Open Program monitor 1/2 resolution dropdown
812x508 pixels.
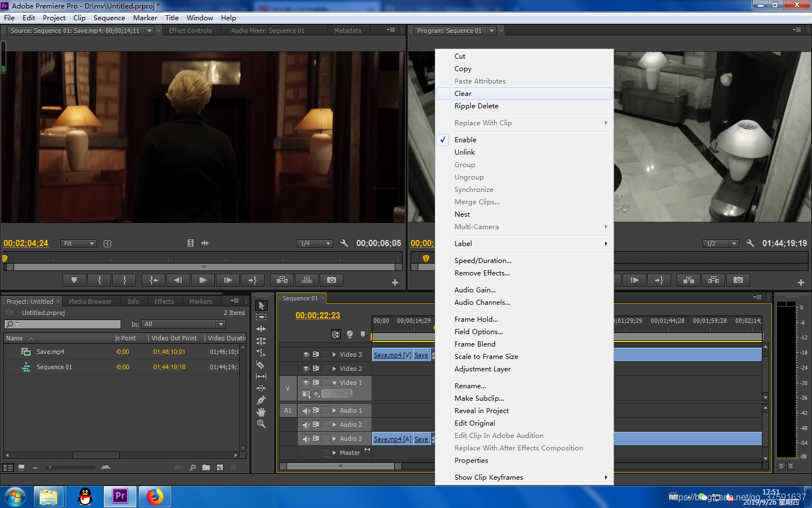click(x=721, y=243)
